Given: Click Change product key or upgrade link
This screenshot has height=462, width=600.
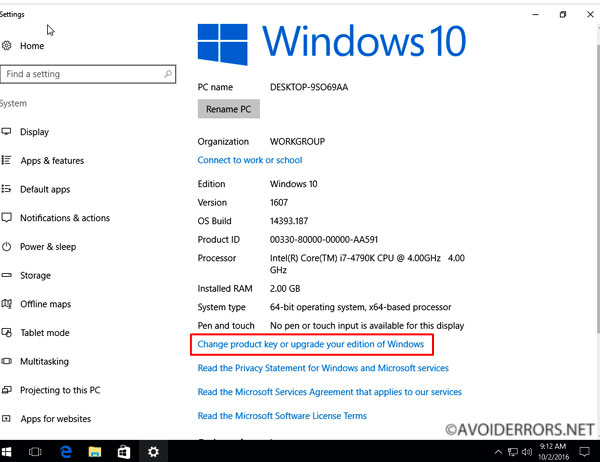Looking at the screenshot, I should (311, 344).
